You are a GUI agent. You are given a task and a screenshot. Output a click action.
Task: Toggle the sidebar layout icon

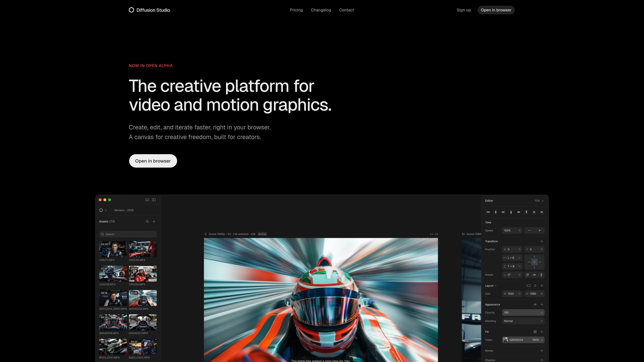click(x=154, y=200)
